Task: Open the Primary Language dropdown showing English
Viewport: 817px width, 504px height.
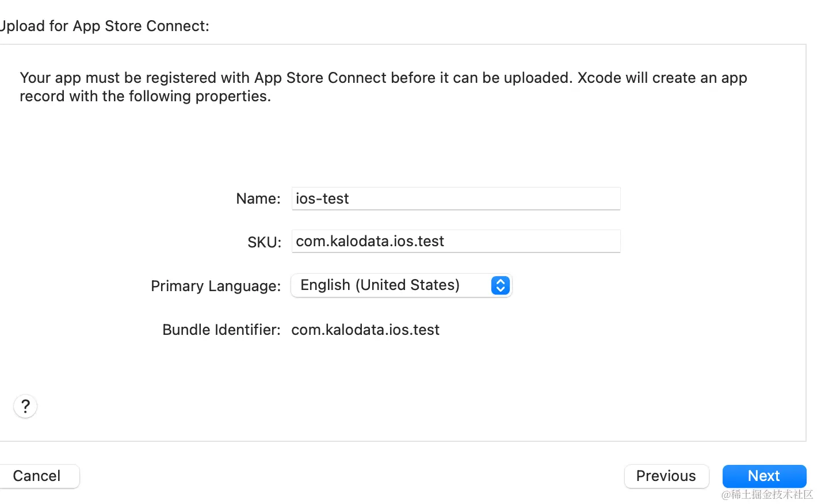Action: click(x=401, y=285)
